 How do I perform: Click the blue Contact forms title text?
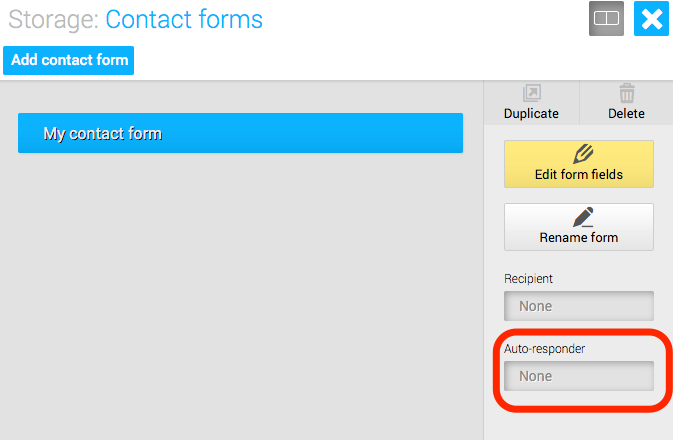(x=184, y=20)
